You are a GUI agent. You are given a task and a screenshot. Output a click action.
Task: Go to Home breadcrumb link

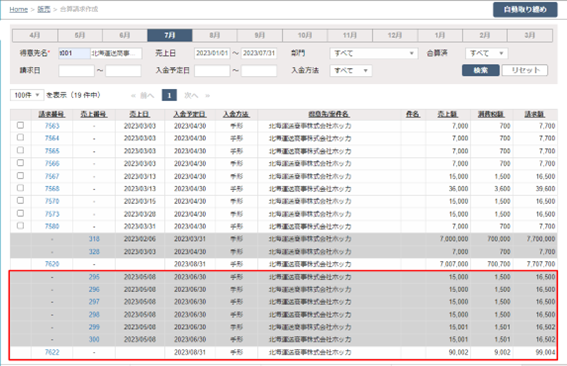click(x=18, y=9)
